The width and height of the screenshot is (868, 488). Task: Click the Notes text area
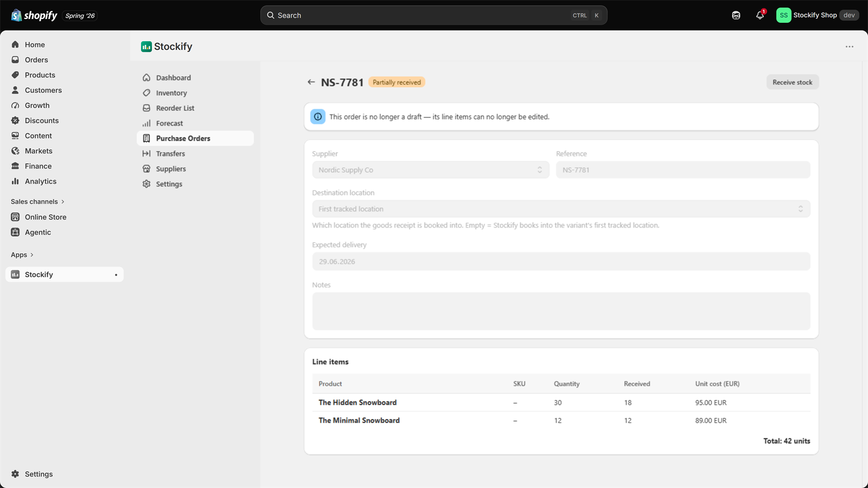[x=561, y=311]
